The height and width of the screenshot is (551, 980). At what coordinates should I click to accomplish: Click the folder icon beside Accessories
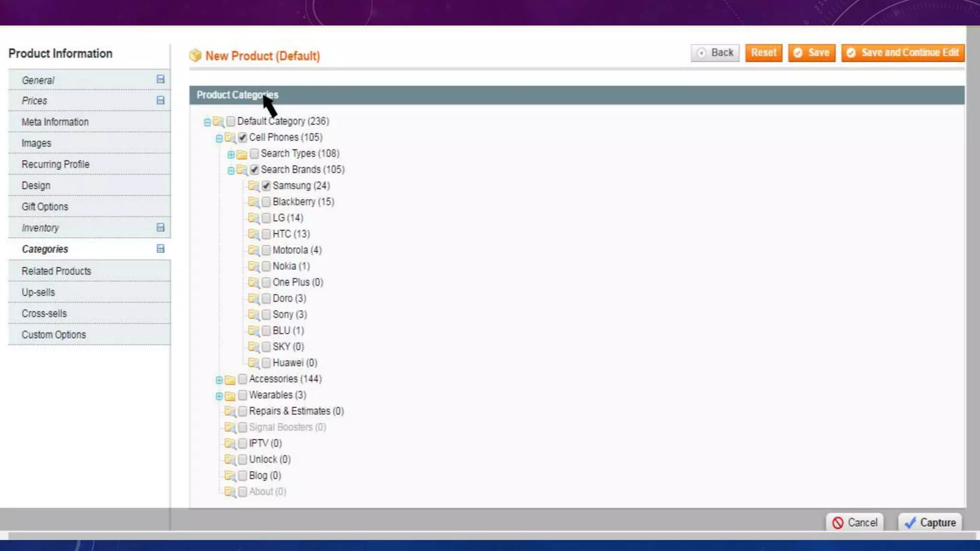click(x=230, y=380)
